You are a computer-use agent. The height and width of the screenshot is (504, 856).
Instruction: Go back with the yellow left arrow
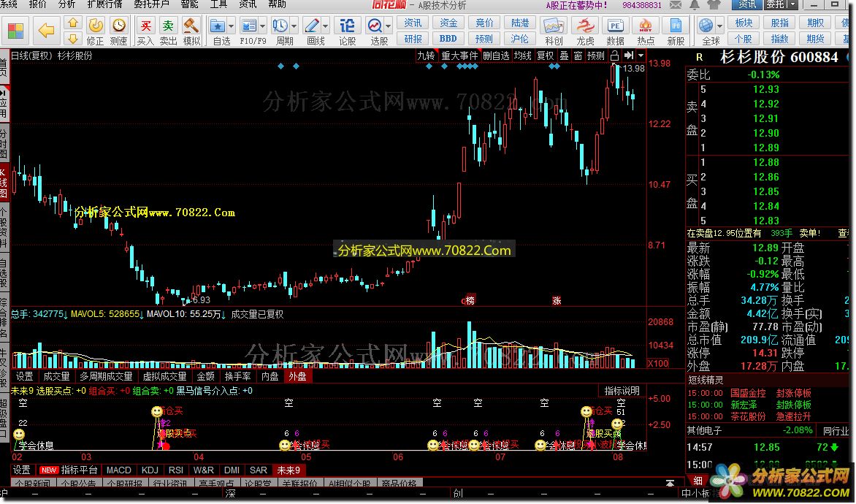tap(47, 31)
